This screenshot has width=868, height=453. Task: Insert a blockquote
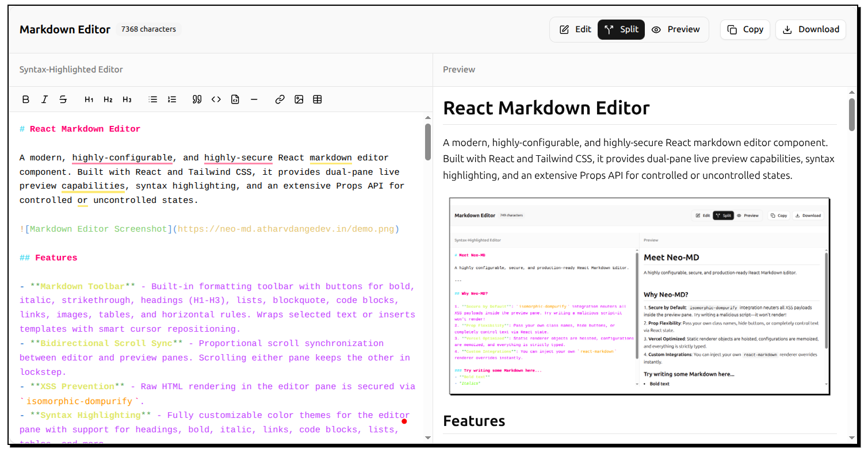tap(197, 99)
